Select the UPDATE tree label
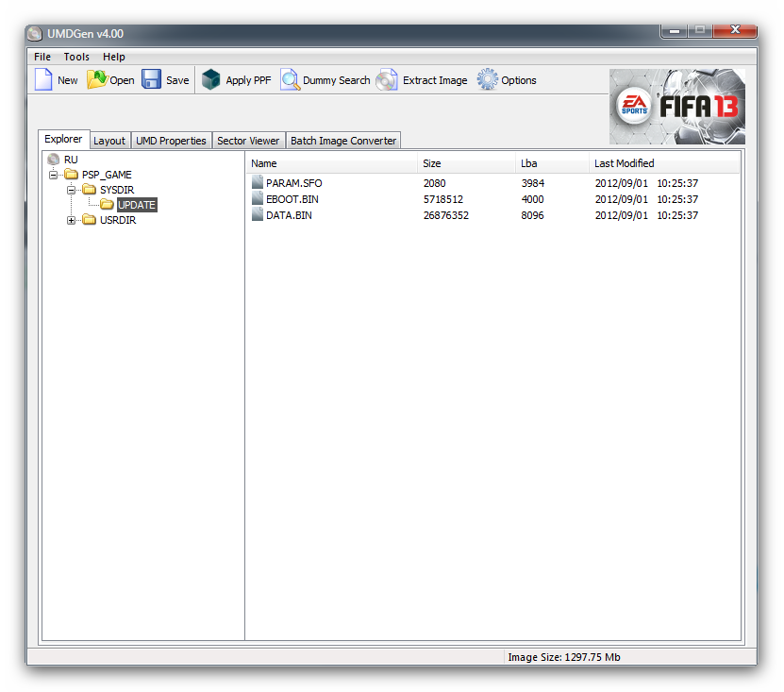Image resolution: width=784 pixels, height=692 pixels. pyautogui.click(x=137, y=205)
